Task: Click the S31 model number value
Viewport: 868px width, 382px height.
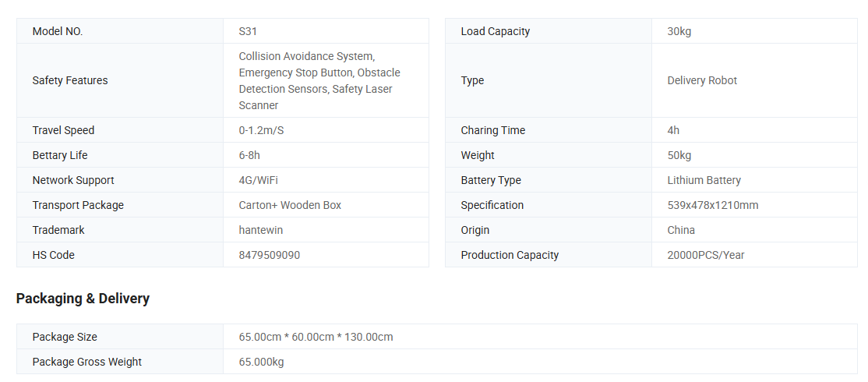Action: (248, 31)
